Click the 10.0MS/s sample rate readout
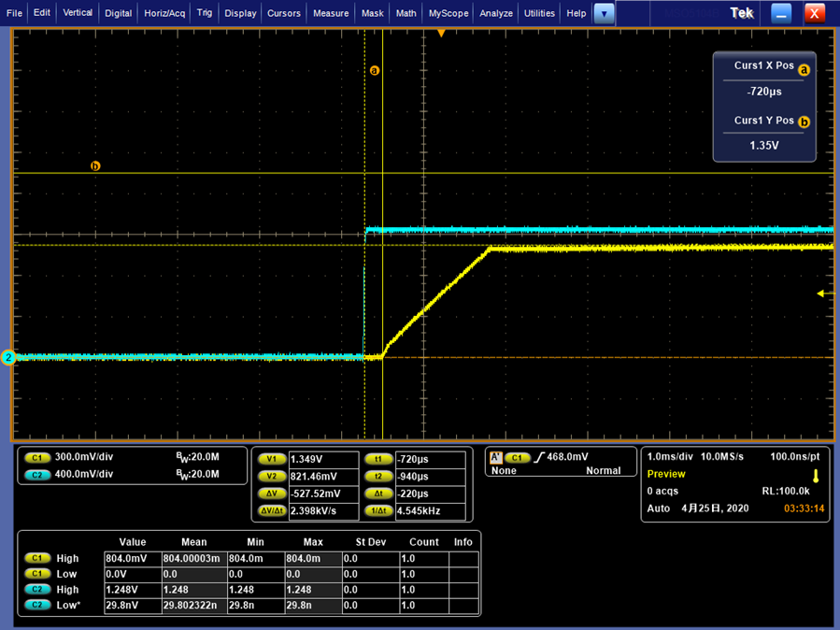 pos(722,457)
